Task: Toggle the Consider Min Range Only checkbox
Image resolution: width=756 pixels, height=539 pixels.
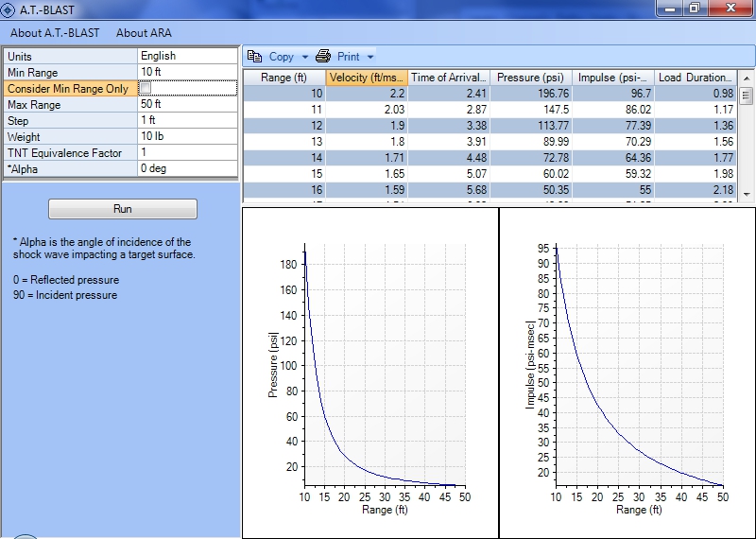Action: pos(146,88)
